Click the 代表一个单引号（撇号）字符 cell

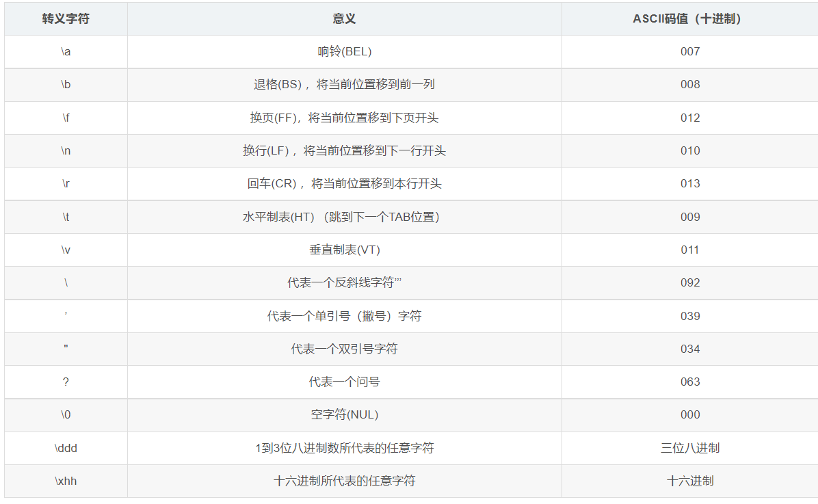344,316
